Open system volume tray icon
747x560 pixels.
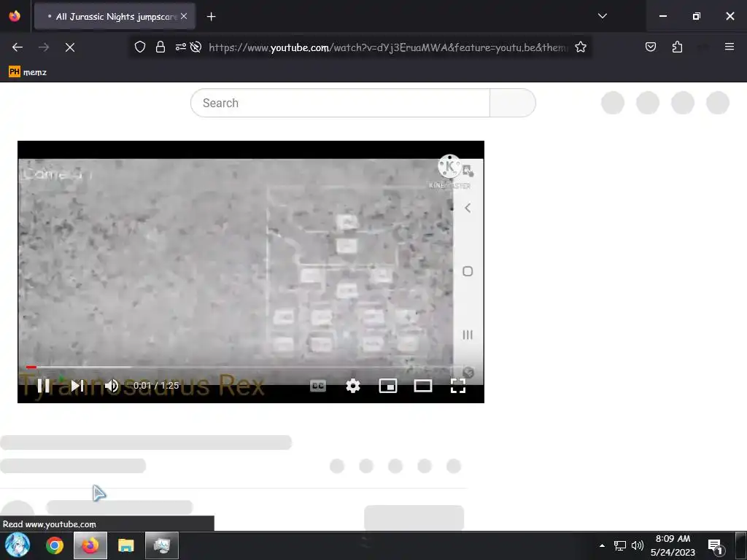click(x=637, y=545)
